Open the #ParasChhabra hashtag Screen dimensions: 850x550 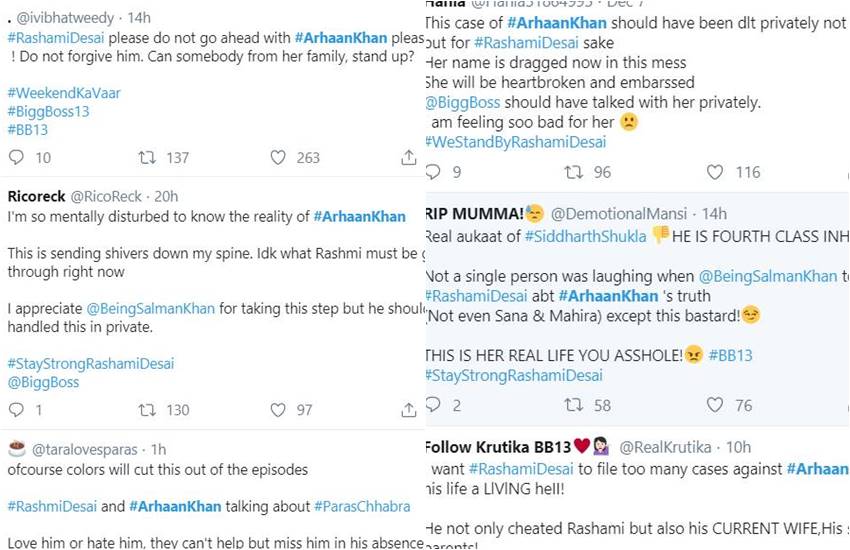coord(362,506)
